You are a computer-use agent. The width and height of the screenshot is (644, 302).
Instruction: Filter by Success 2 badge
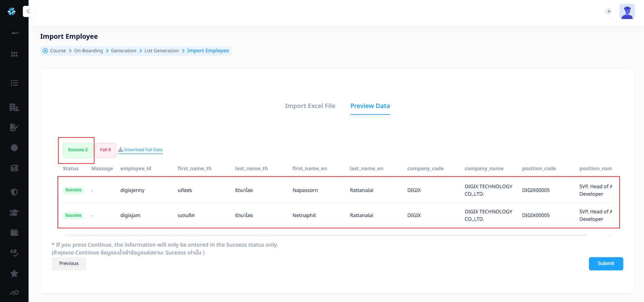click(x=78, y=150)
